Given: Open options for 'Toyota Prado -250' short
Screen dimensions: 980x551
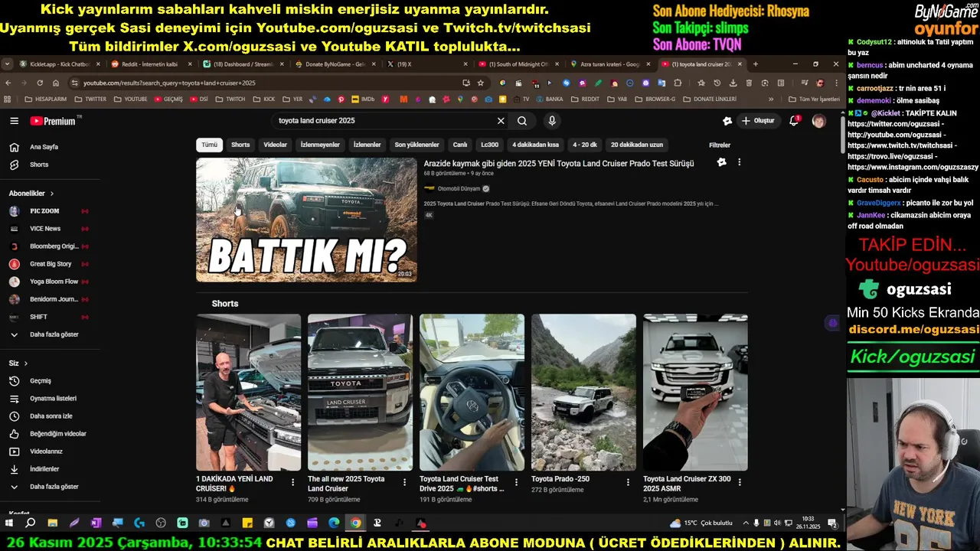Looking at the screenshot, I should pyautogui.click(x=628, y=482).
